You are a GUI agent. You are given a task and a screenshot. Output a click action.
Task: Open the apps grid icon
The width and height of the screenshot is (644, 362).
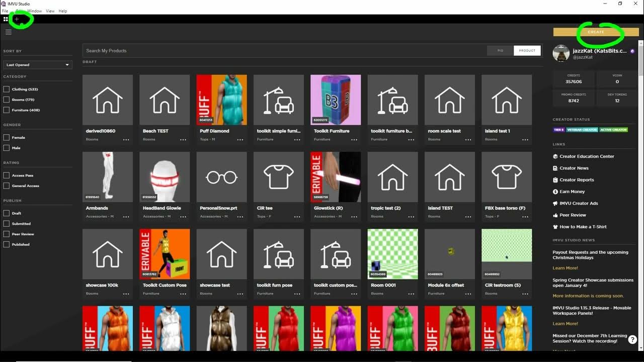(x=6, y=19)
